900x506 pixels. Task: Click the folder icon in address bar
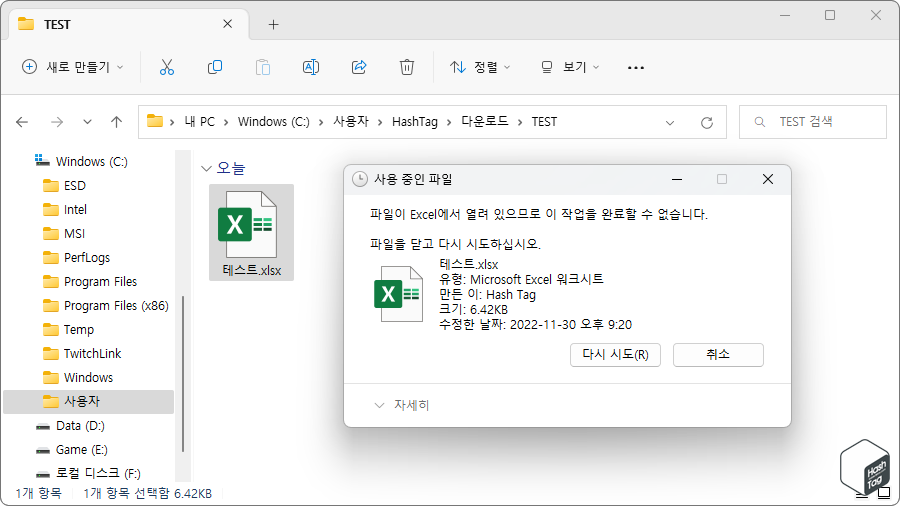(154, 121)
